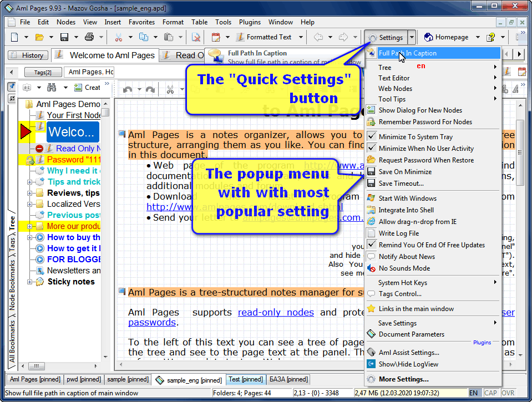Click the tree panel horizontal scrollbar thumb
532x402 pixels.
[37, 366]
